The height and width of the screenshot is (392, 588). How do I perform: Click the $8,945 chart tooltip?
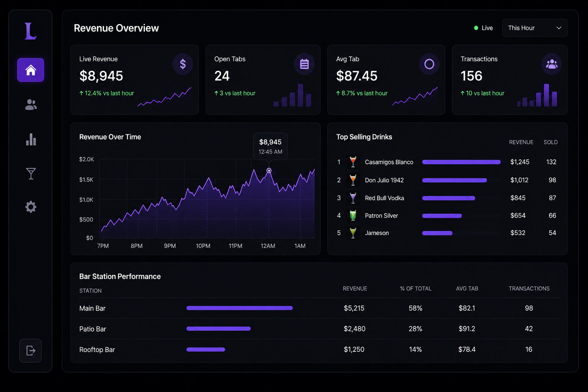tap(270, 146)
